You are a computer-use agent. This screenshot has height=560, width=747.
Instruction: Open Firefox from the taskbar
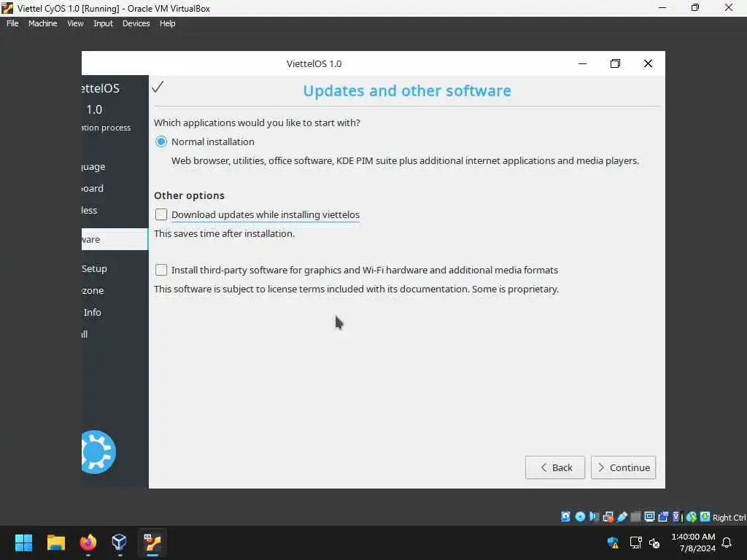tap(88, 542)
